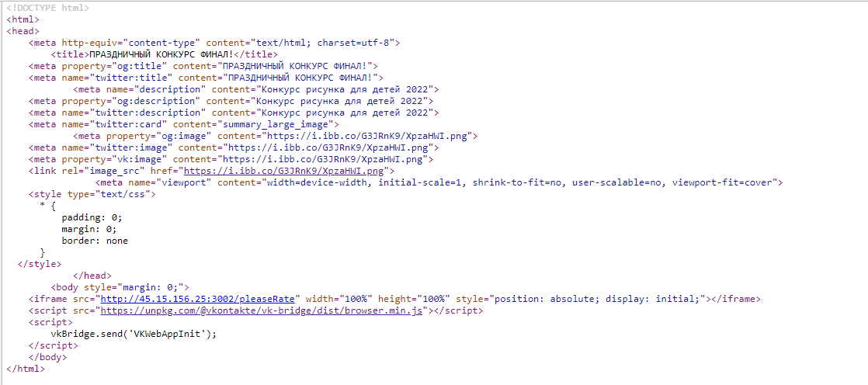This screenshot has width=868, height=385.
Task: Click the meta name="twitter:image" line
Action: [234, 147]
